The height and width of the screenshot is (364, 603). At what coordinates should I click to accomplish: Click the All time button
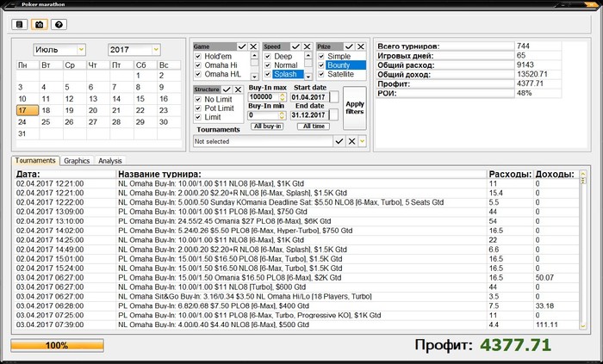coord(314,126)
